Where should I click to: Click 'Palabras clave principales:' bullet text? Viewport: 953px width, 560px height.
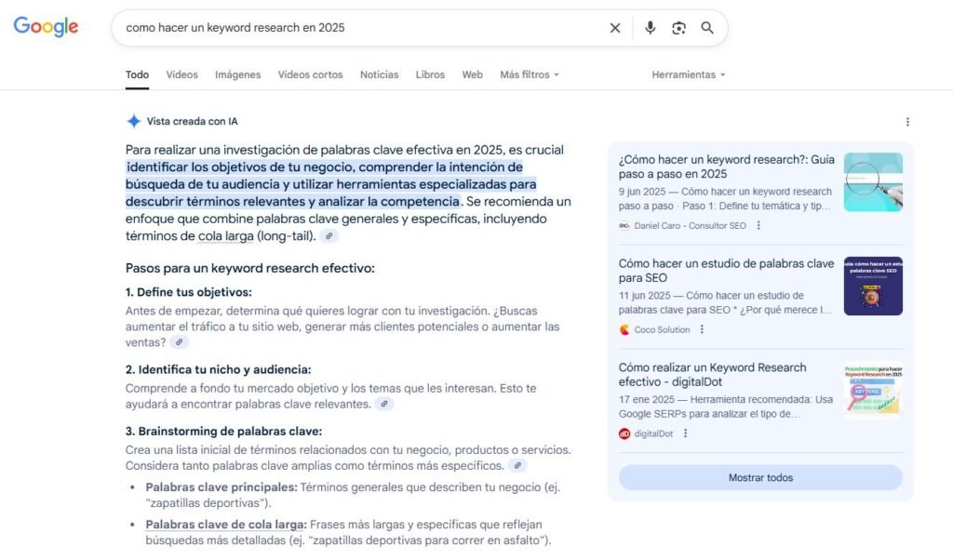pos(221,487)
